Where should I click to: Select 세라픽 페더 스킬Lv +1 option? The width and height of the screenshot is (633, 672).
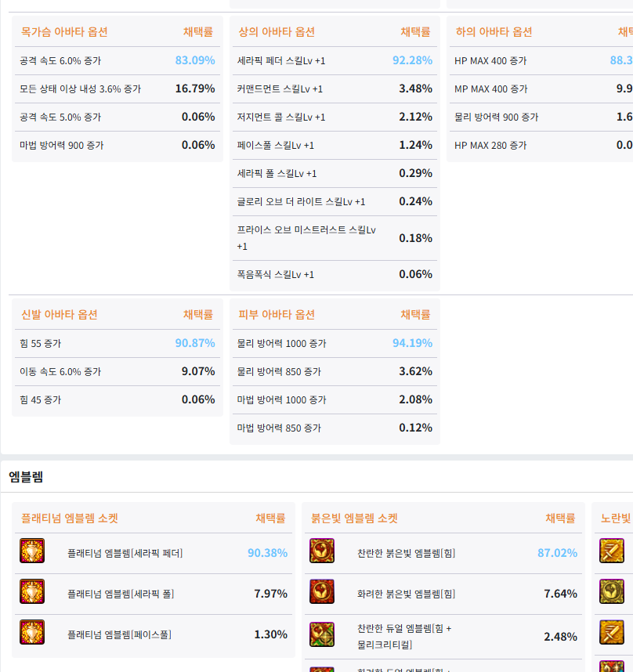pyautogui.click(x=281, y=61)
